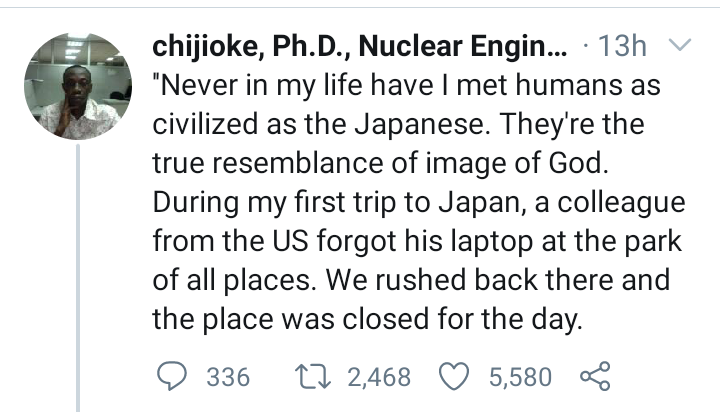Click the line starting "Never in my life"
Image resolution: width=720 pixels, height=412 pixels.
[x=404, y=86]
